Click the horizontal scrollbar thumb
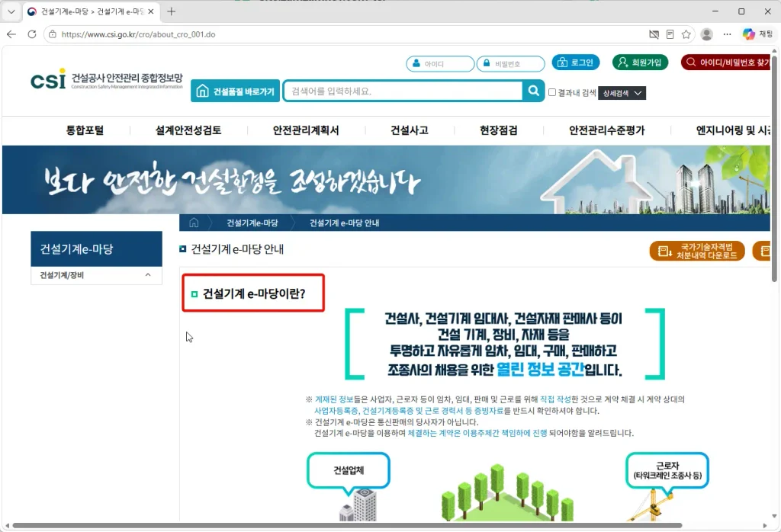 point(347,526)
